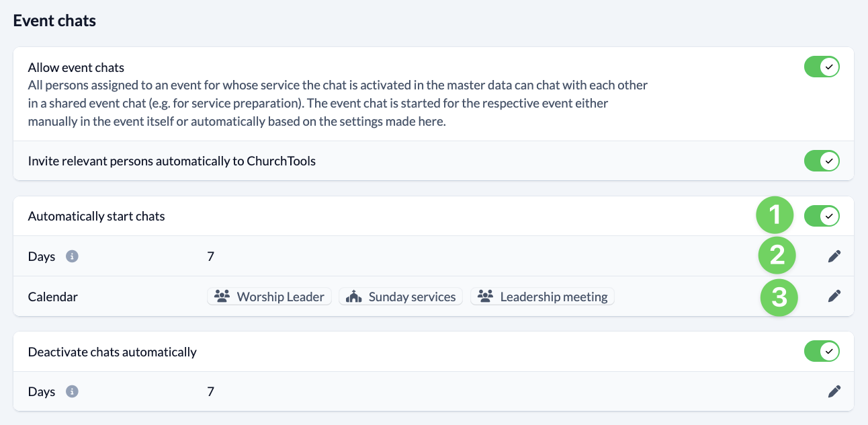Click Days value 7 under Deactivate chats automatically
The height and width of the screenshot is (425, 868).
[x=210, y=391]
